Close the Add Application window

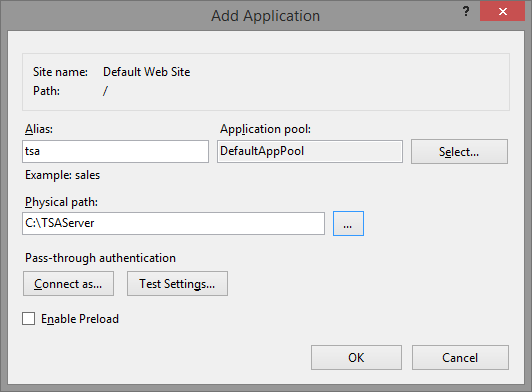(502, 12)
